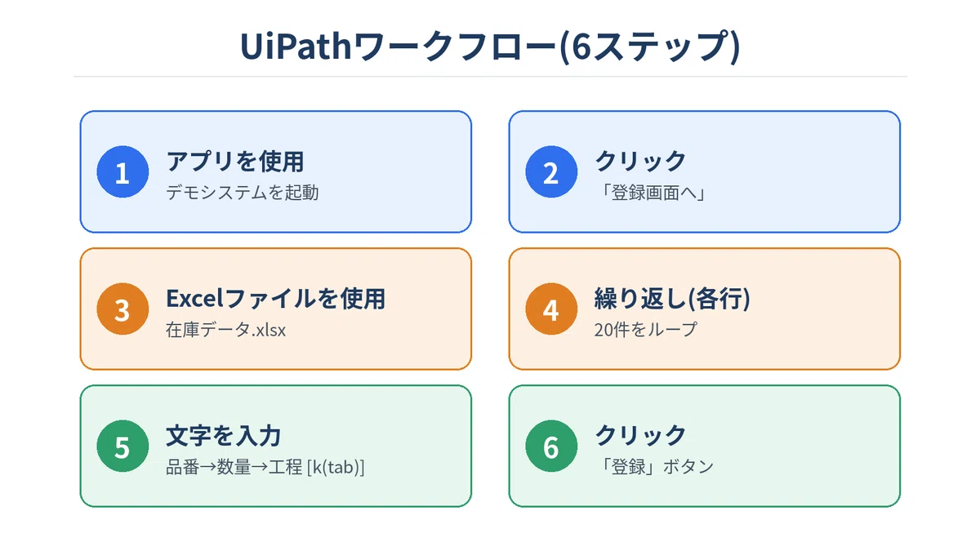Select the Excelファイルを使用 heading
The width and height of the screenshot is (980, 551).
pyautogui.click(x=276, y=298)
